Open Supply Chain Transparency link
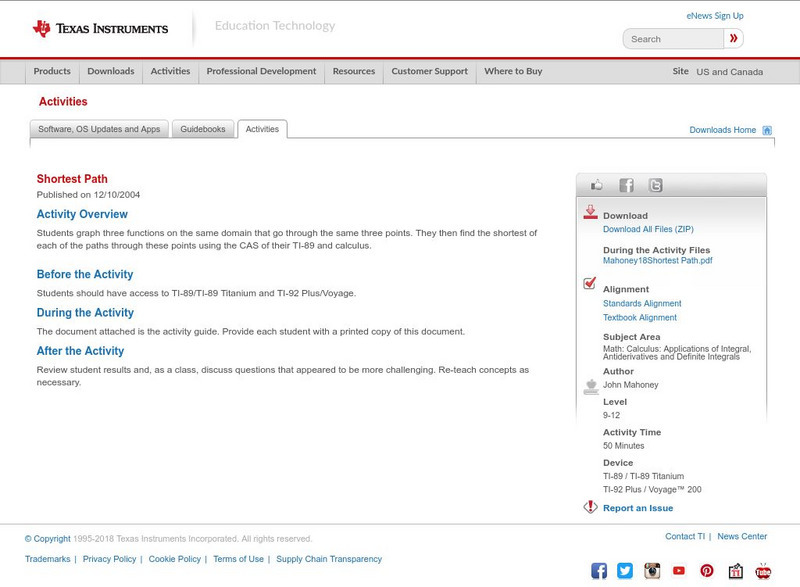This screenshot has width=800, height=587. pyautogui.click(x=329, y=559)
